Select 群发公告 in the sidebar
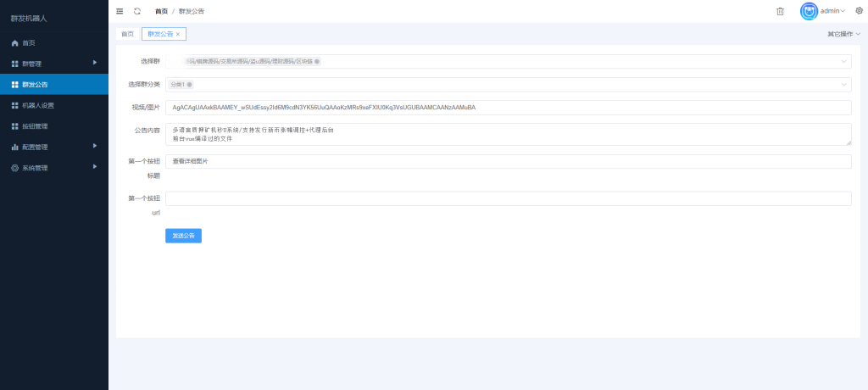Image resolution: width=868 pixels, height=390 pixels. (54, 85)
